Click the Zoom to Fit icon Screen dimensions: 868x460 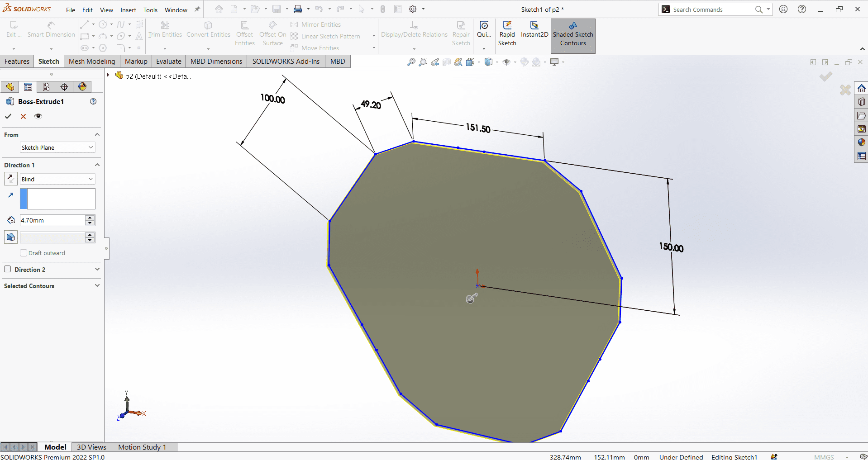(x=411, y=62)
